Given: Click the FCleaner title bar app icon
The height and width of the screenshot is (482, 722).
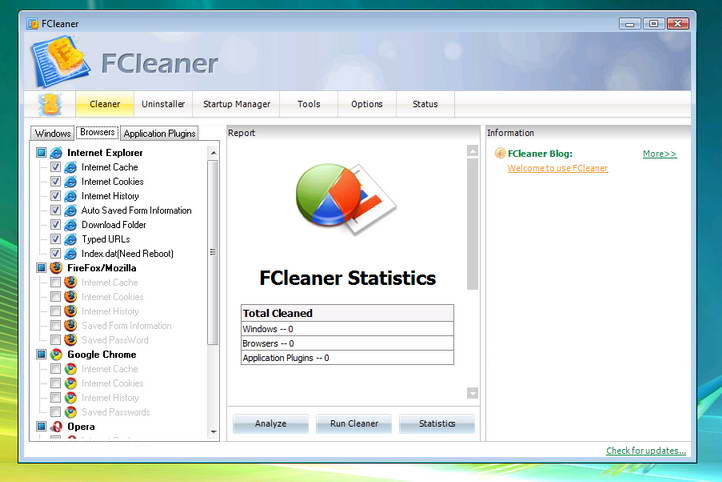Looking at the screenshot, I should [x=32, y=23].
